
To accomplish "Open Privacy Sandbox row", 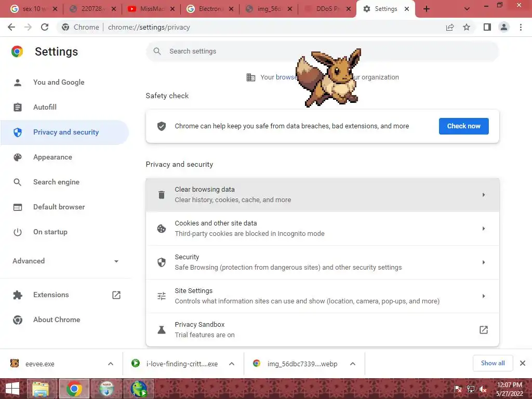I will coord(322,330).
